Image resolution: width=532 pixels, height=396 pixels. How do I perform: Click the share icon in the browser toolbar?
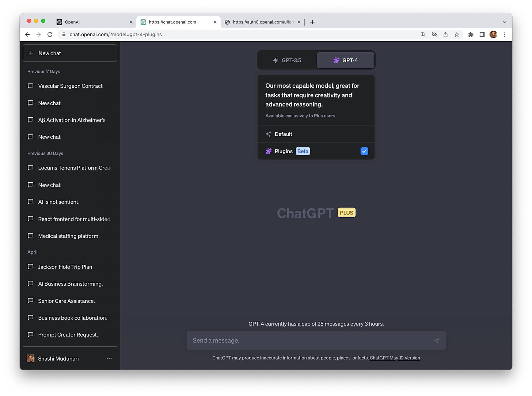[445, 34]
